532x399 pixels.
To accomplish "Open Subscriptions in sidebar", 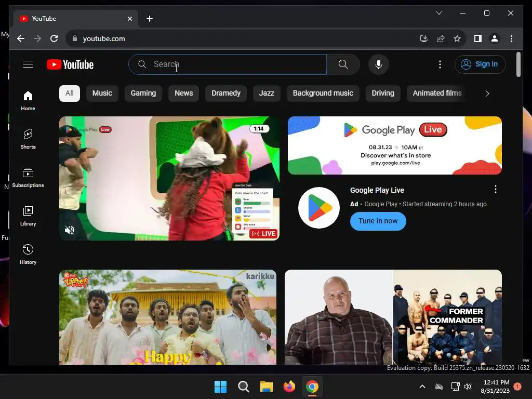I will [28, 178].
